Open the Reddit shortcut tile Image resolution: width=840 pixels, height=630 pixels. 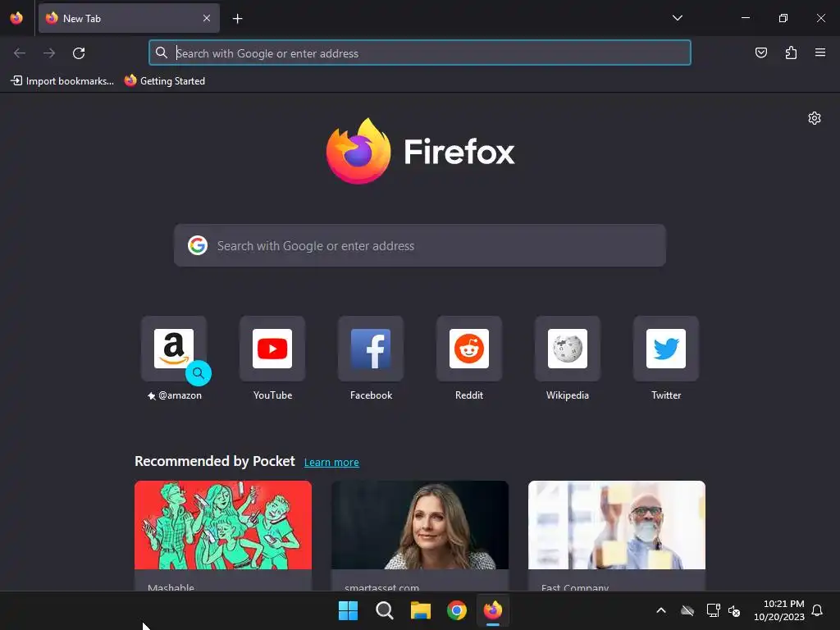tap(469, 349)
